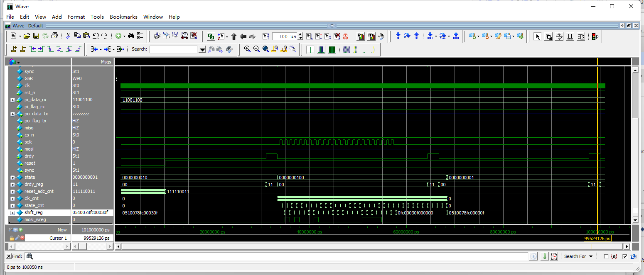644x275 pixels.
Task: Lock Cursor 1 using padlock icon
Action: [x=12, y=238]
